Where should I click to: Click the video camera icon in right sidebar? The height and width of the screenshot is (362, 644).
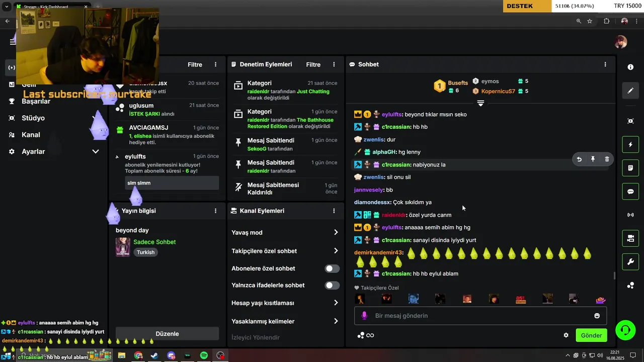coord(630,238)
